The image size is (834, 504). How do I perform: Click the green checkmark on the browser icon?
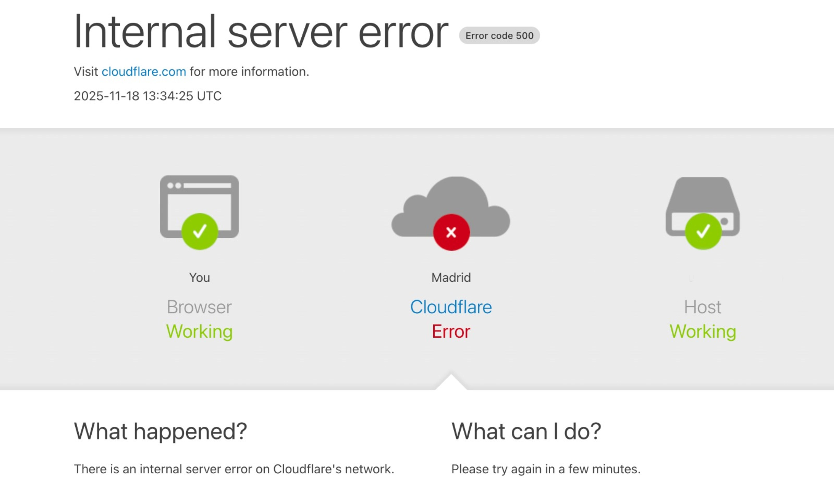point(199,232)
